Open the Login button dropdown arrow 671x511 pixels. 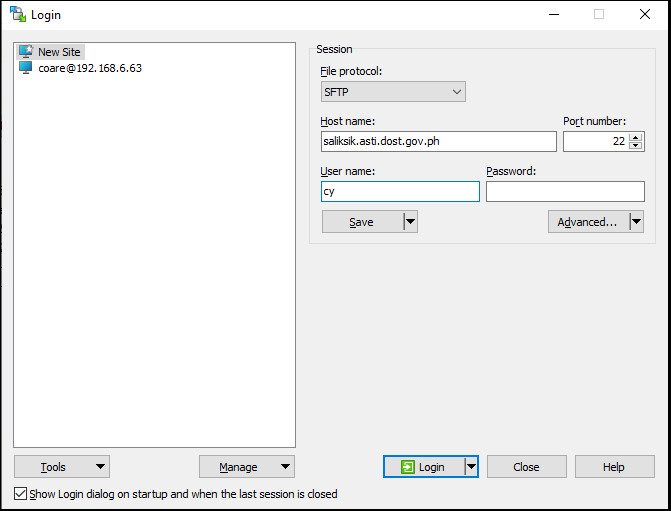(x=471, y=467)
